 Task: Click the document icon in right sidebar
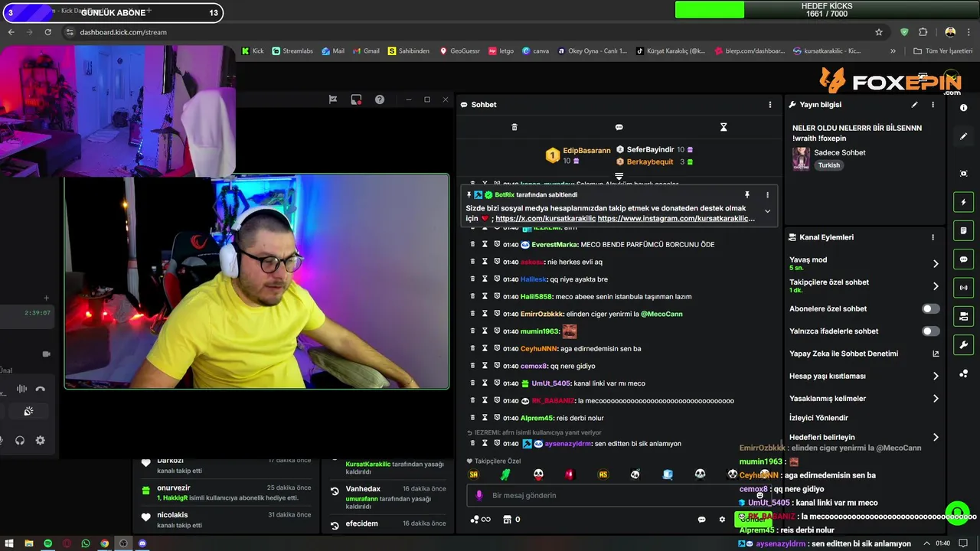coord(963,230)
